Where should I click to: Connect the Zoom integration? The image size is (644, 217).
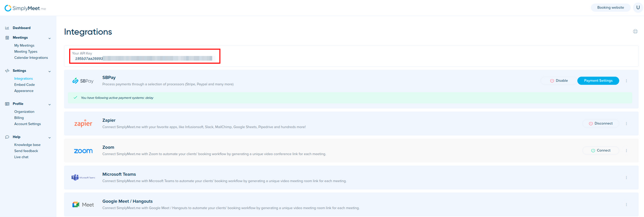click(600, 151)
